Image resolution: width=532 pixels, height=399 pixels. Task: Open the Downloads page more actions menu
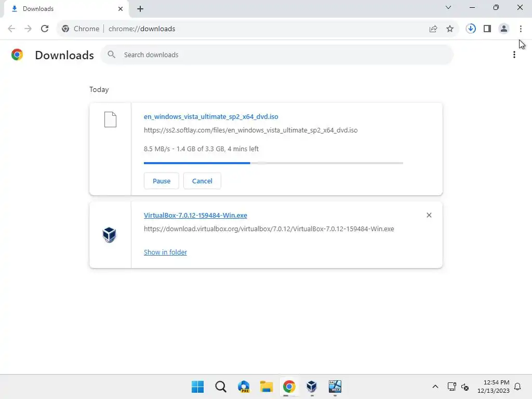514,55
